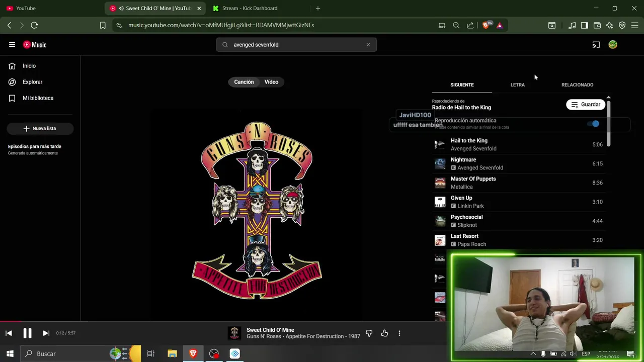The height and width of the screenshot is (362, 644).
Task: Seek on the song progress bar
Action: tap(224, 321)
